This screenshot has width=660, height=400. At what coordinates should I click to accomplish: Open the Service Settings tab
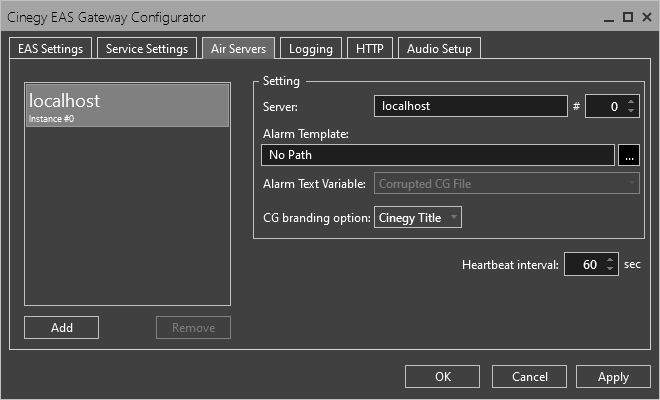pos(147,48)
